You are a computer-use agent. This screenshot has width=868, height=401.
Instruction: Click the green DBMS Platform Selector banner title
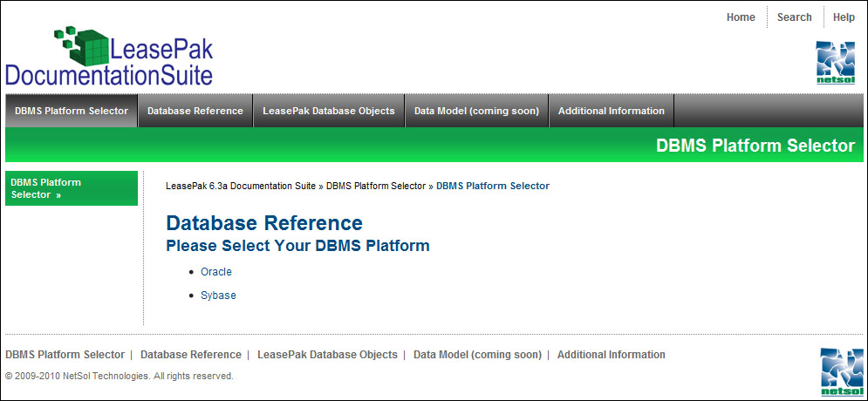(755, 146)
